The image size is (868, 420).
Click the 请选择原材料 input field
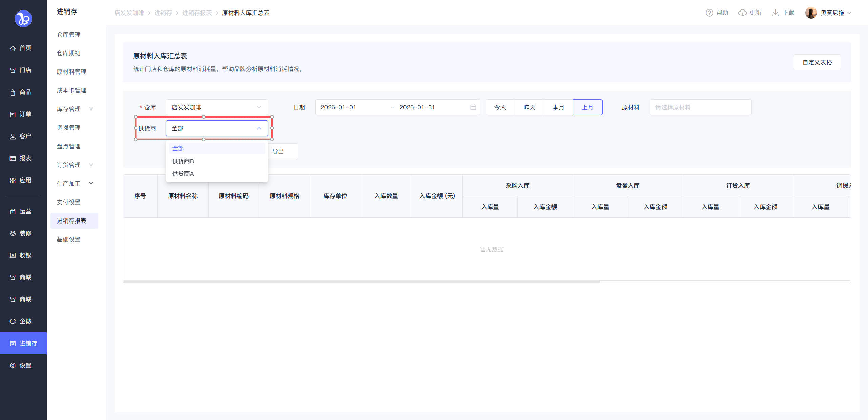pyautogui.click(x=700, y=107)
